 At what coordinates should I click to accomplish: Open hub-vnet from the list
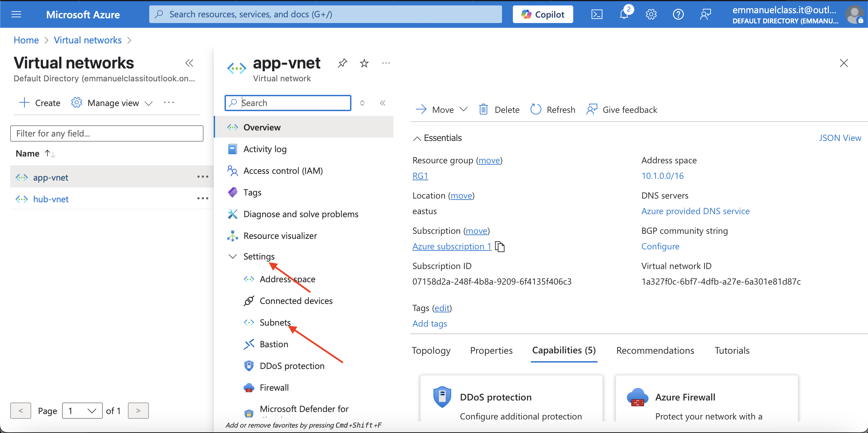click(x=51, y=199)
